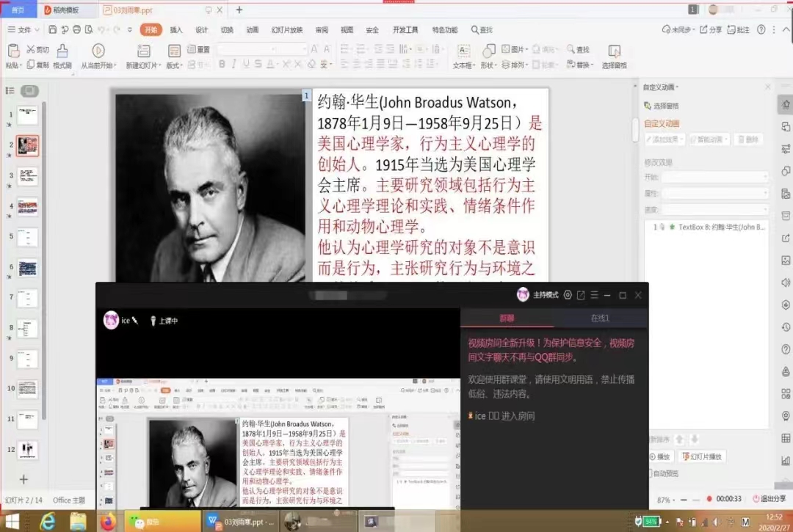
Task: Open the Selection Pane (选择窗格) icon
Action: point(614,51)
